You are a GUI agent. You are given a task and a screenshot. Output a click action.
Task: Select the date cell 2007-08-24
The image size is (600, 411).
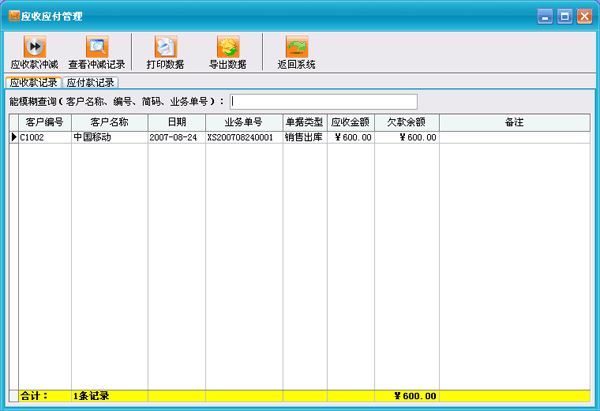tap(177, 137)
